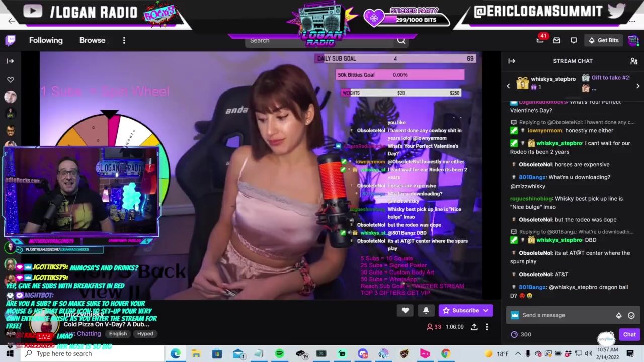Toggle stream notifications bell

click(x=426, y=310)
